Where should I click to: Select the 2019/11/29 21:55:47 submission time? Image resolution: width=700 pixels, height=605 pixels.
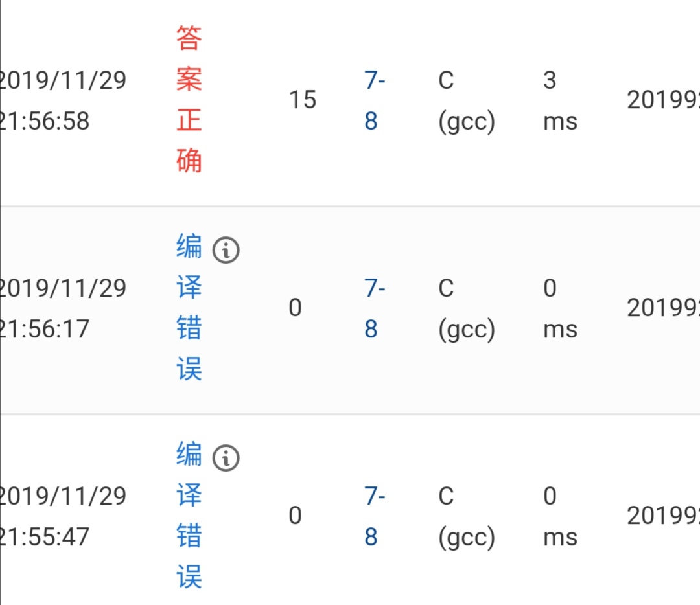click(63, 516)
